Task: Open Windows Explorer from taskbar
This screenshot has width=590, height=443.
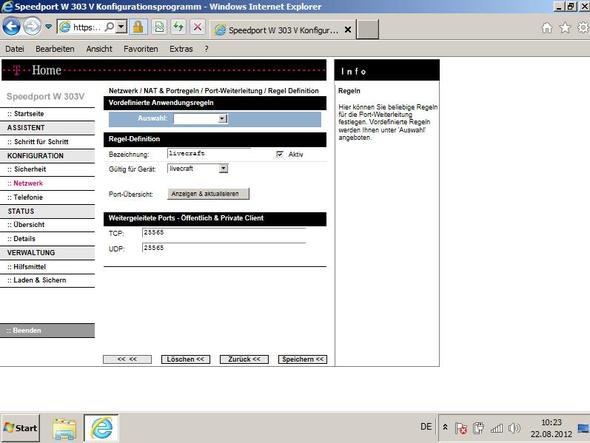Action: 65,428
